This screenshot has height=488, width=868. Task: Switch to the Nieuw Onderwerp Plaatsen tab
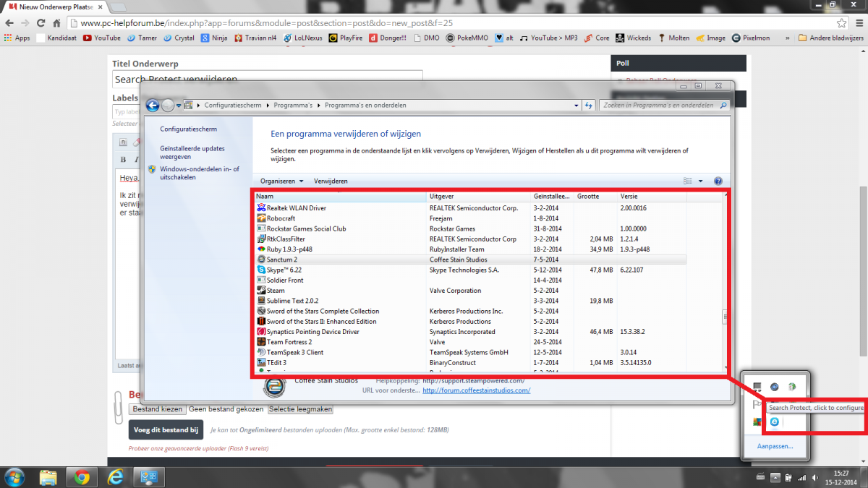[x=56, y=6]
